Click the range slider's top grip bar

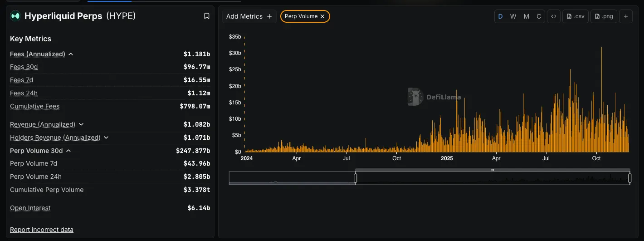point(493,170)
